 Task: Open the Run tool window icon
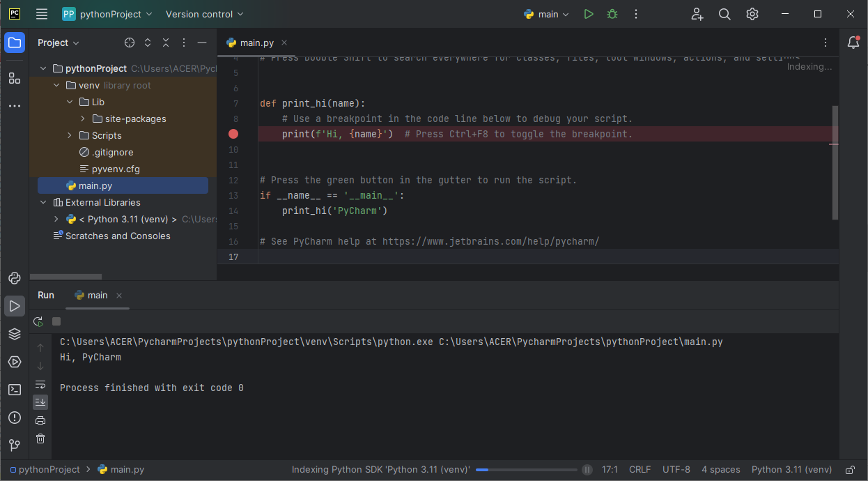15,306
